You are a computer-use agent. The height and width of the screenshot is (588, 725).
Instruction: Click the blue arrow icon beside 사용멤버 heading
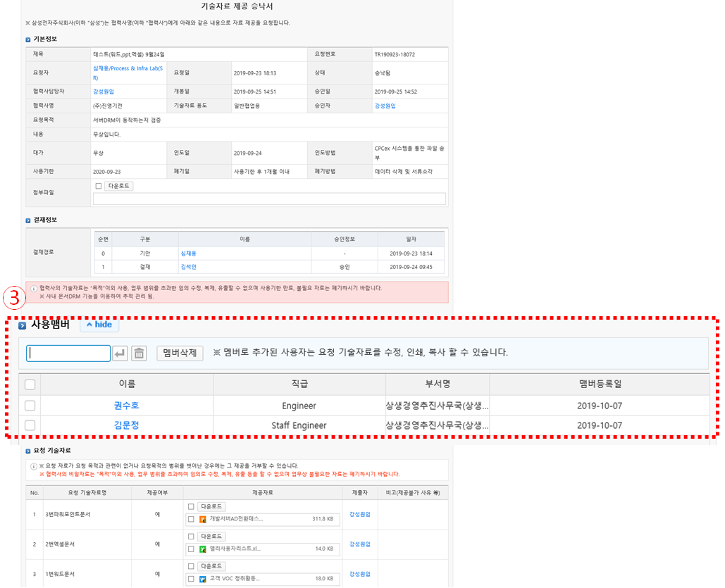[22, 325]
